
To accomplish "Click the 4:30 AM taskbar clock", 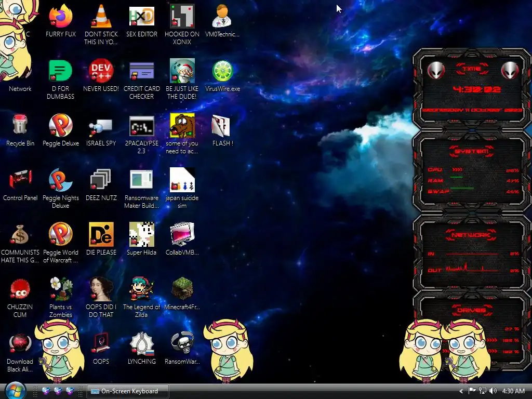I will point(513,391).
